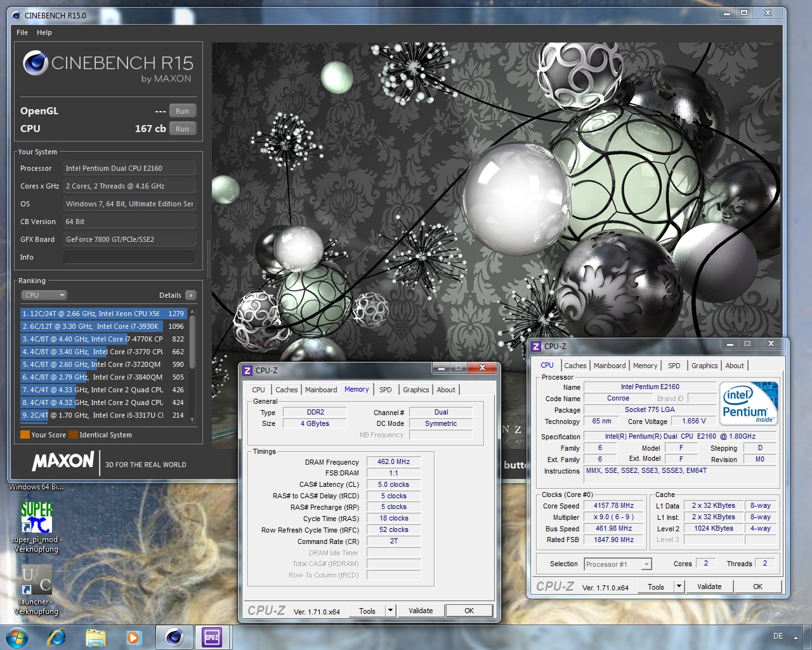Viewport: 812px width, 650px height.
Task: Select SPD tab in CPU-Z CPU window
Action: click(x=674, y=366)
